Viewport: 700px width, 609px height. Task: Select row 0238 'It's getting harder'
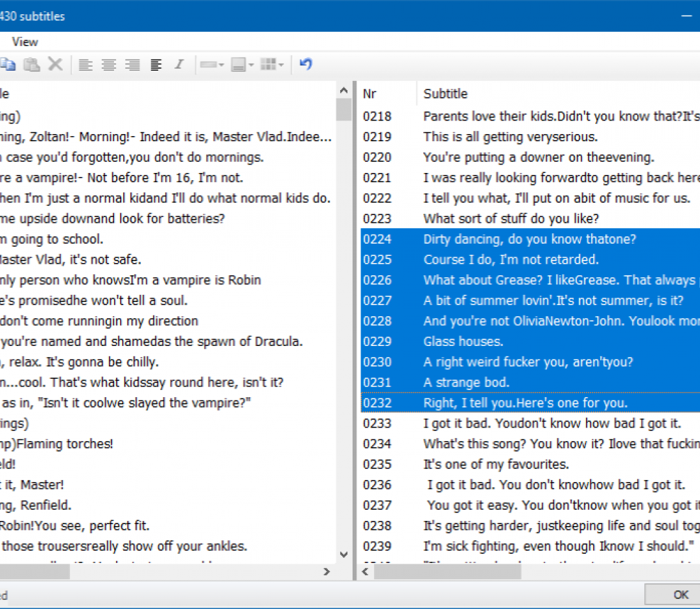[x=530, y=527]
